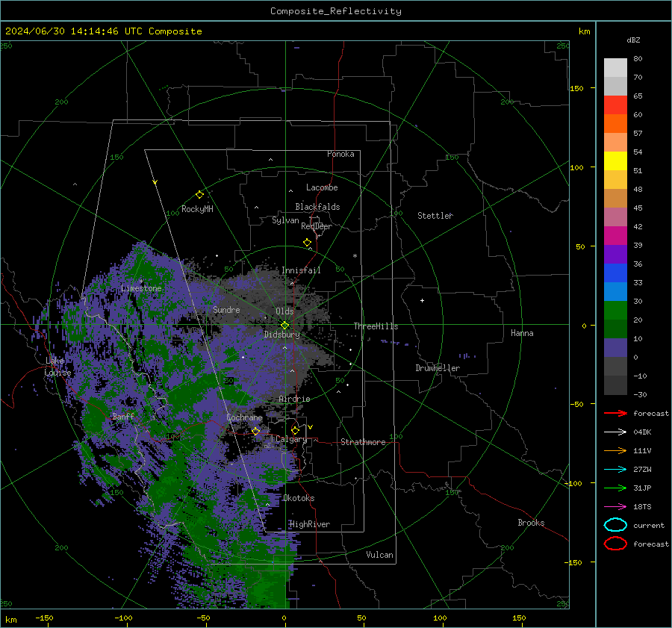Select the Brooks label
This screenshot has height=628, width=672.
(531, 523)
